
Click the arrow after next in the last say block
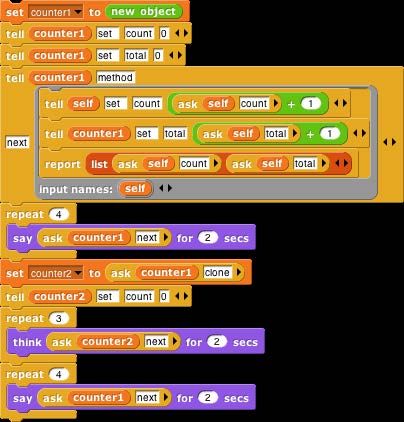[x=165, y=398]
